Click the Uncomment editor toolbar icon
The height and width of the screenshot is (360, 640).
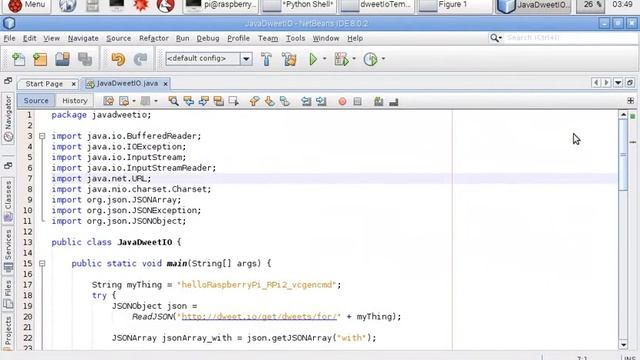pos(394,102)
